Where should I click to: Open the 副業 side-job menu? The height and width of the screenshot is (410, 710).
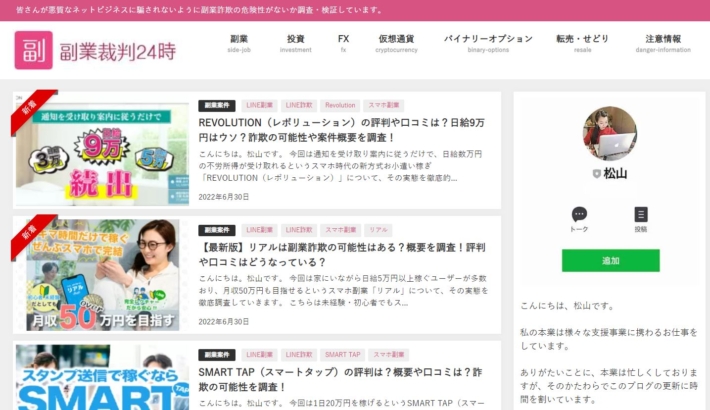[239, 43]
